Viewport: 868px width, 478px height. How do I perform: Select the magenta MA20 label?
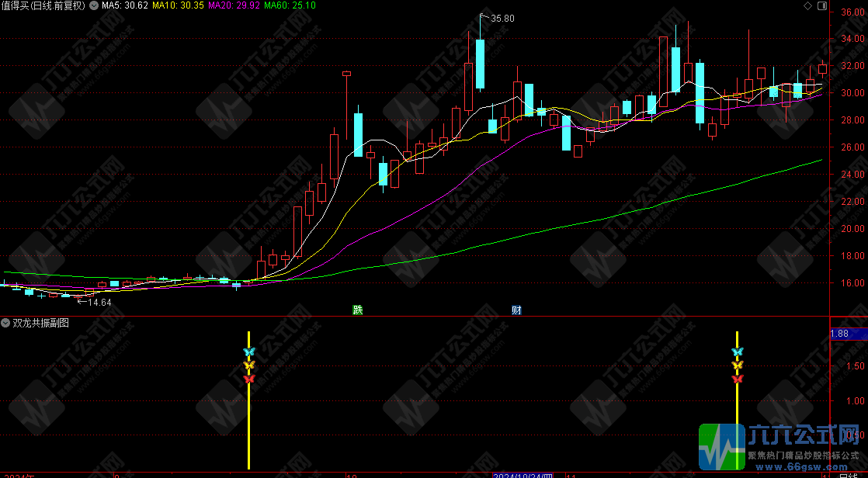234,5
